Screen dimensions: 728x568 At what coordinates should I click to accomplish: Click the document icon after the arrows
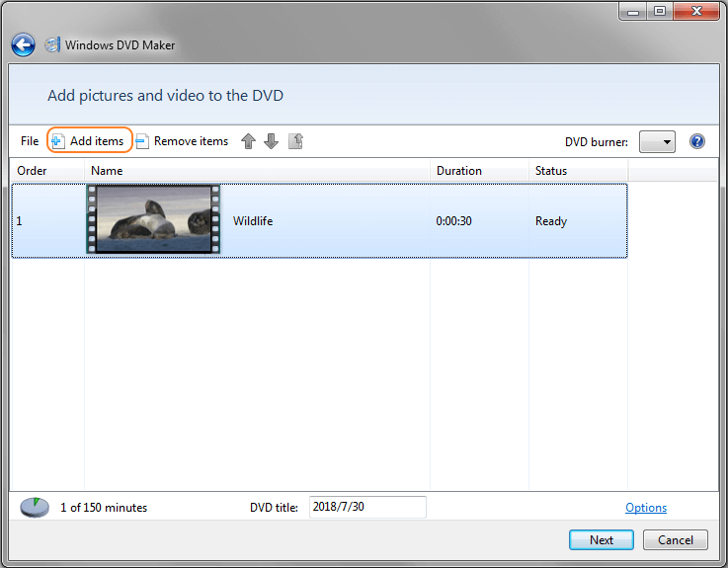pyautogui.click(x=295, y=141)
